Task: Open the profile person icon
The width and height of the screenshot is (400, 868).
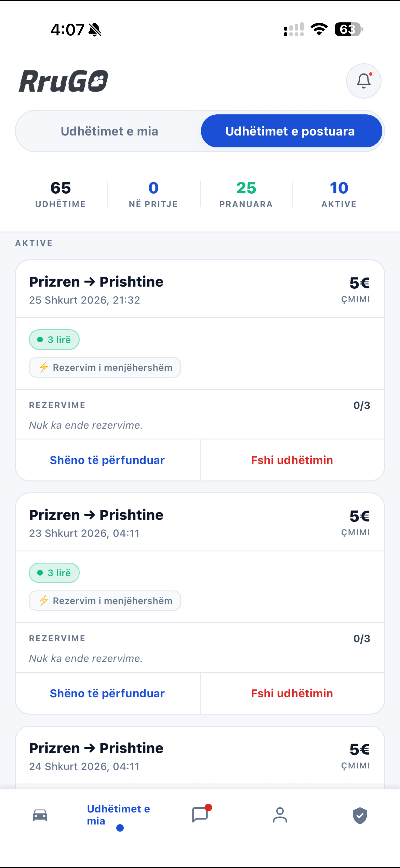Action: pos(280,815)
